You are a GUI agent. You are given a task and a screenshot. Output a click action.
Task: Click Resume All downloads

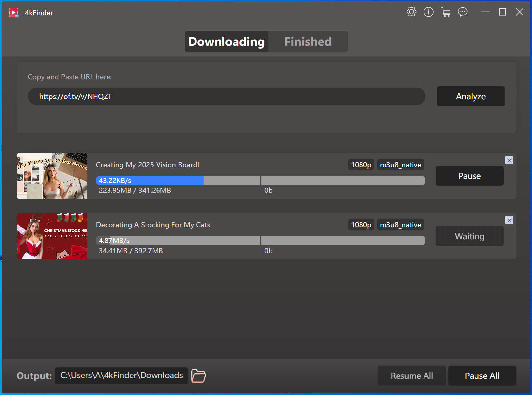pos(412,376)
